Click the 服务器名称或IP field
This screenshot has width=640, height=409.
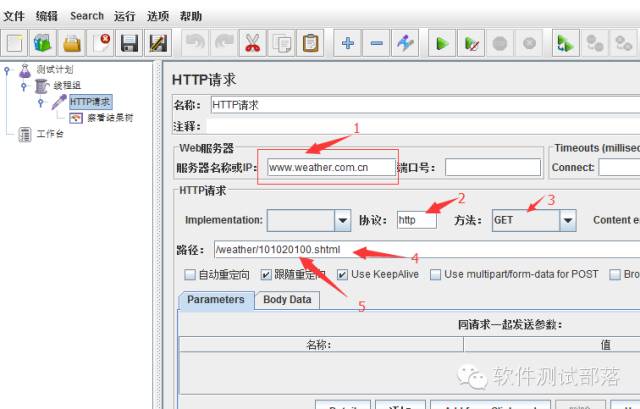[331, 167]
